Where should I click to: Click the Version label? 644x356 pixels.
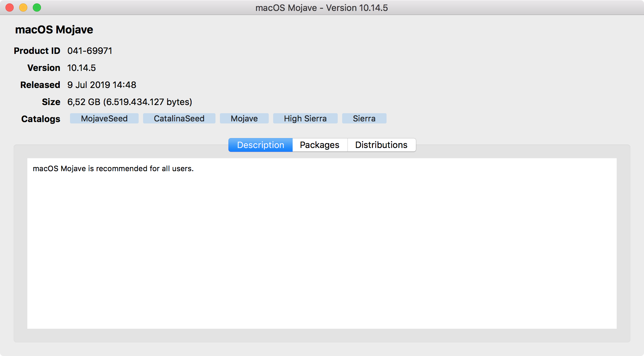(44, 68)
